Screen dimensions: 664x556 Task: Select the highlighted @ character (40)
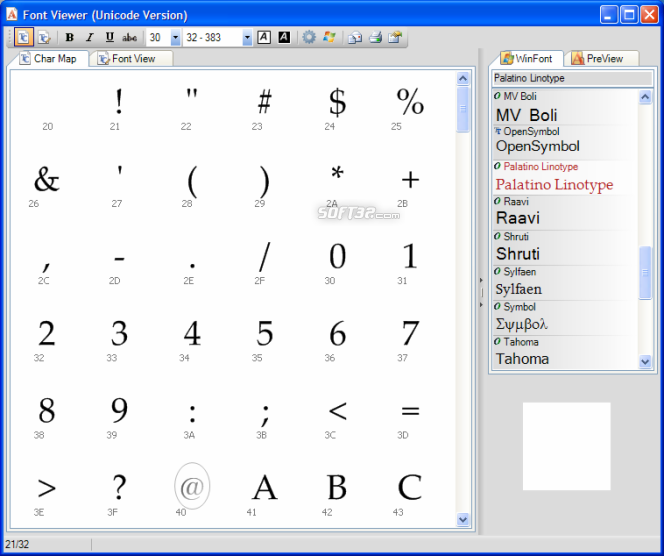tap(192, 486)
